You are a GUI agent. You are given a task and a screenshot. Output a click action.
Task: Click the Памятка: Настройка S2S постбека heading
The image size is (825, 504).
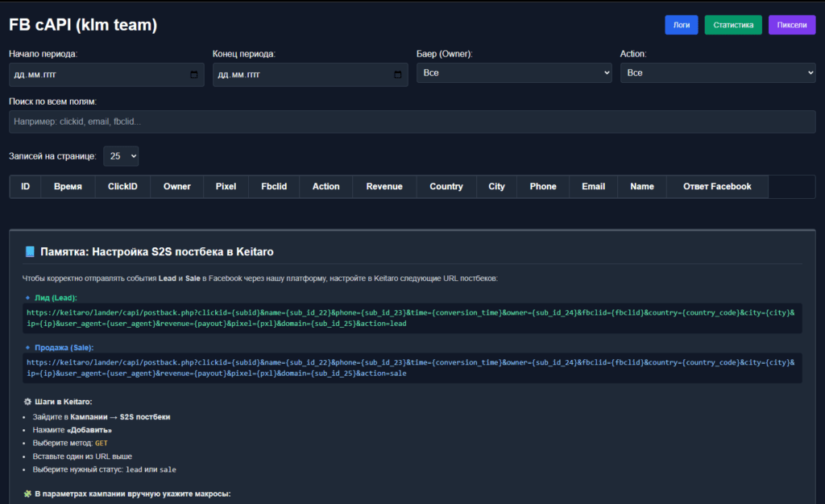coord(157,252)
